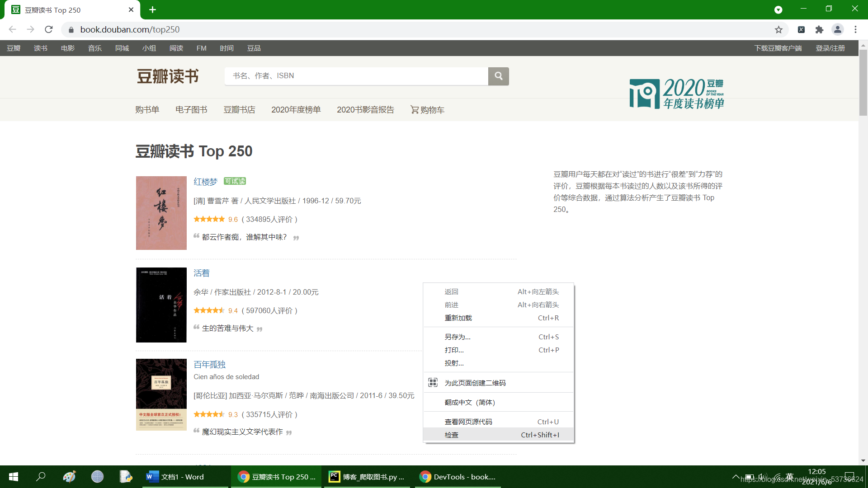Click scrollbar down arrow
868x488 pixels.
[x=863, y=460]
